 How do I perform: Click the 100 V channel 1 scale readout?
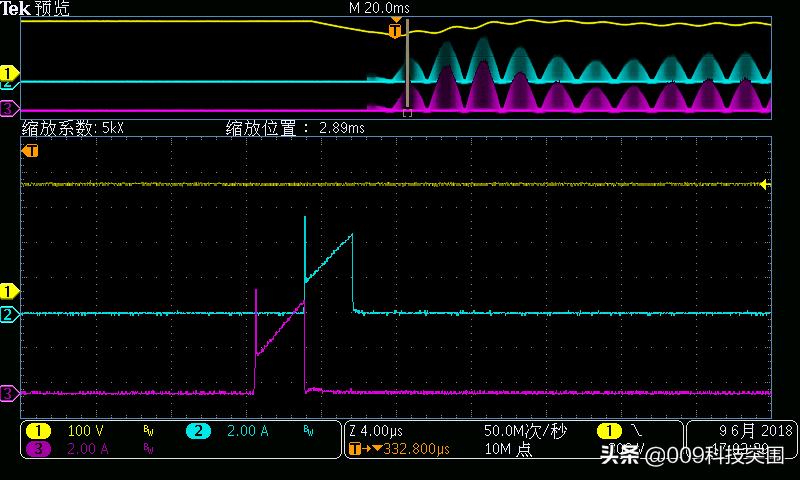pos(85,431)
